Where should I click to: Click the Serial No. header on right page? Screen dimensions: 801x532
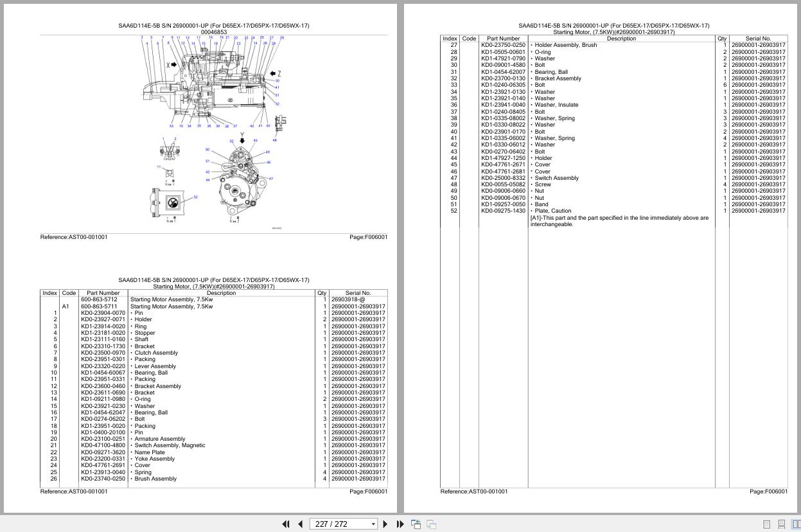point(758,39)
